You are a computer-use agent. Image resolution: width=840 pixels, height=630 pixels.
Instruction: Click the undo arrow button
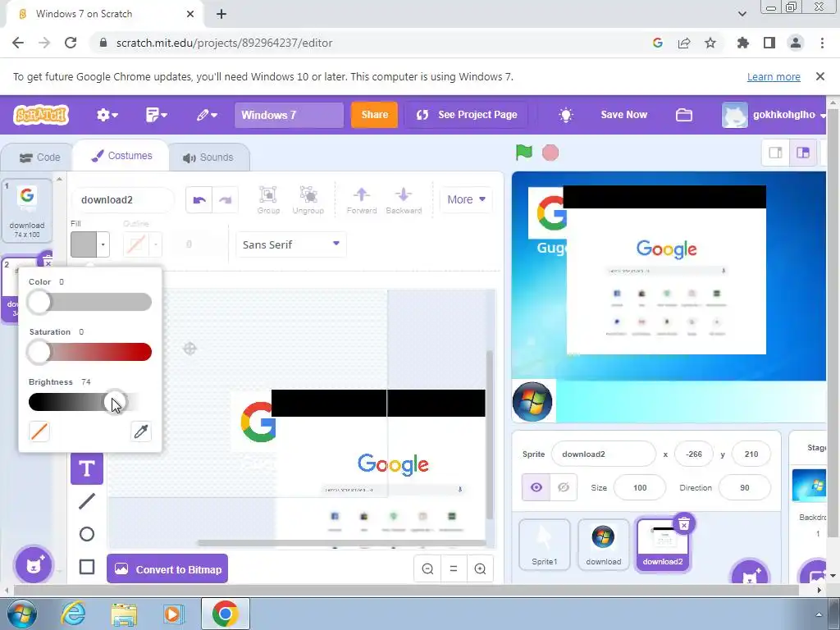pyautogui.click(x=199, y=200)
